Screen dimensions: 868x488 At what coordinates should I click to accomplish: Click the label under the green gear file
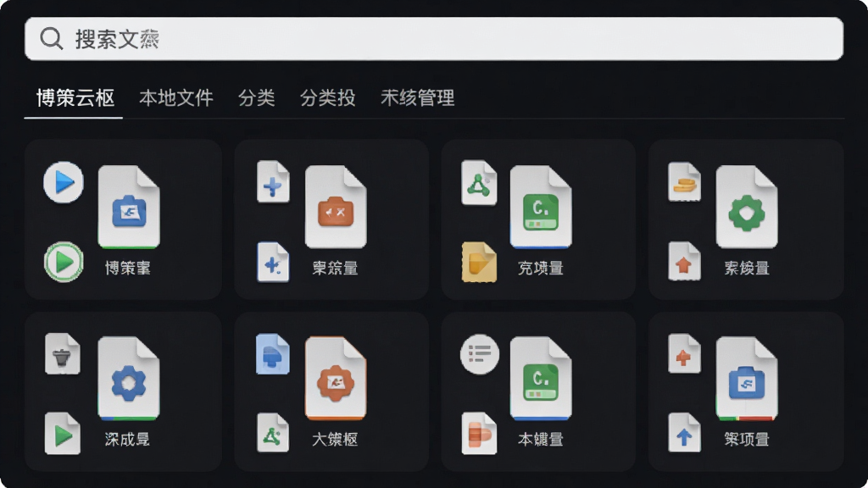(747, 269)
